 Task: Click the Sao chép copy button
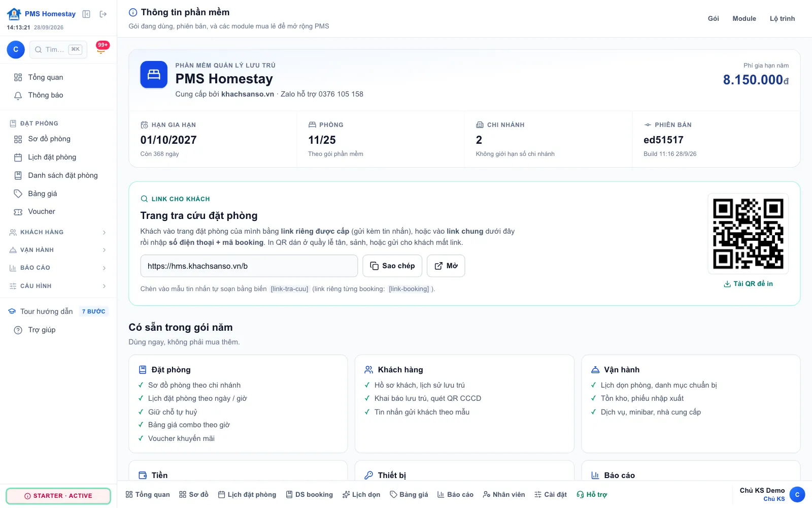pos(392,266)
